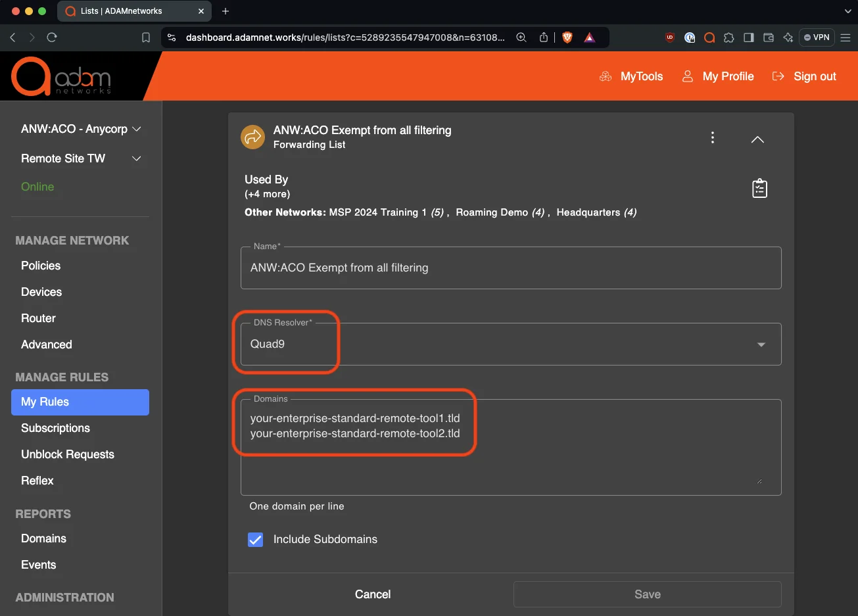Click the Brave Shields lion icon
Screen dimensions: 858x616
coord(567,37)
